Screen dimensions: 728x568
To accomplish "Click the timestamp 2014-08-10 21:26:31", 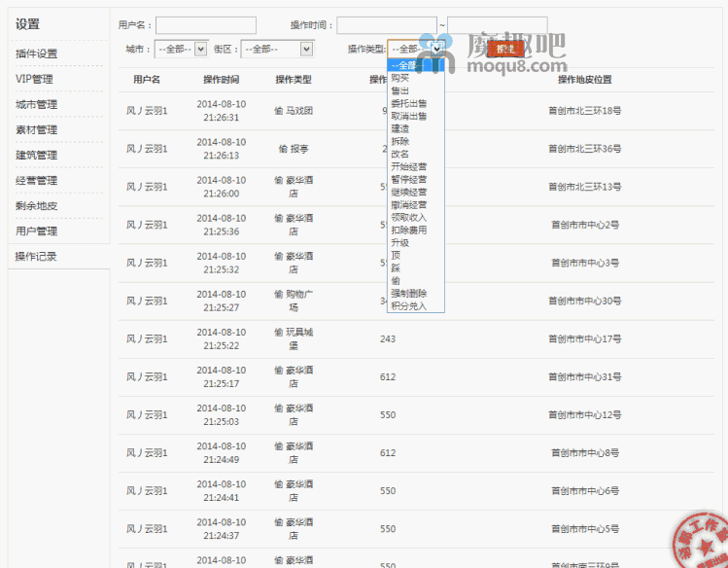I will pos(221,111).
